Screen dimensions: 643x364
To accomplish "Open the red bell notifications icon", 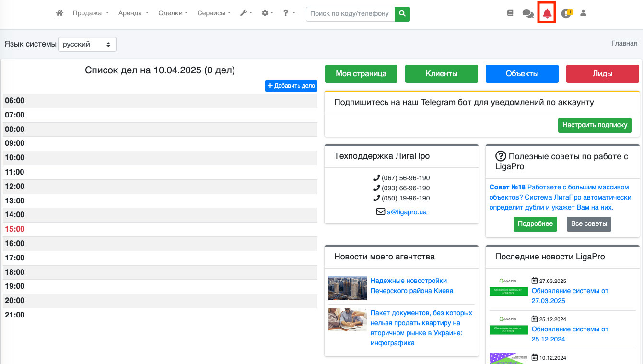I will 547,14.
